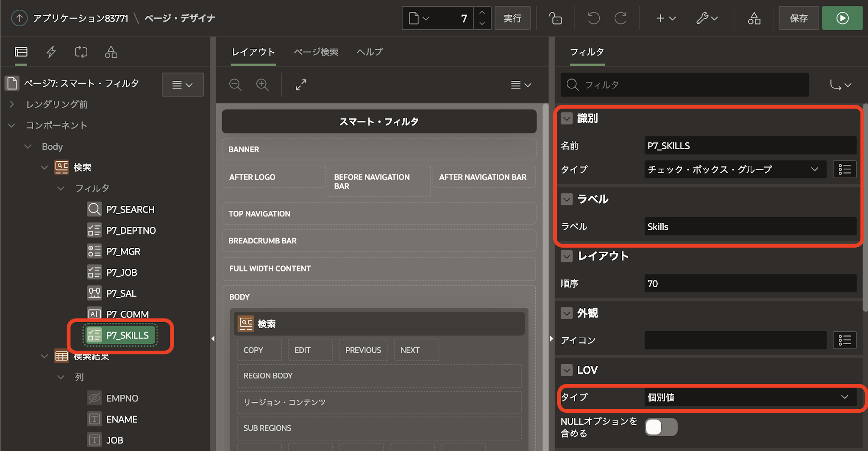The image size is (868, 451).
Task: Switch to the ページ検索 tab
Action: 316,52
